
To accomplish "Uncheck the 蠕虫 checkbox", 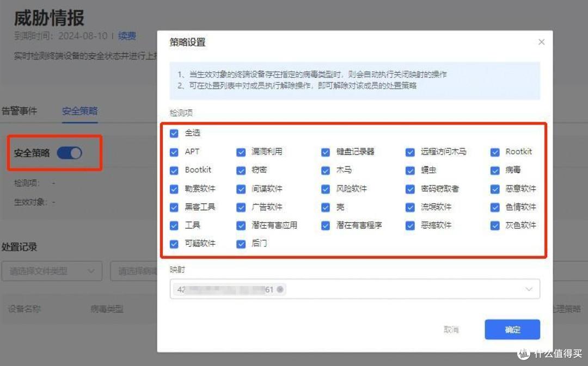I will point(410,170).
